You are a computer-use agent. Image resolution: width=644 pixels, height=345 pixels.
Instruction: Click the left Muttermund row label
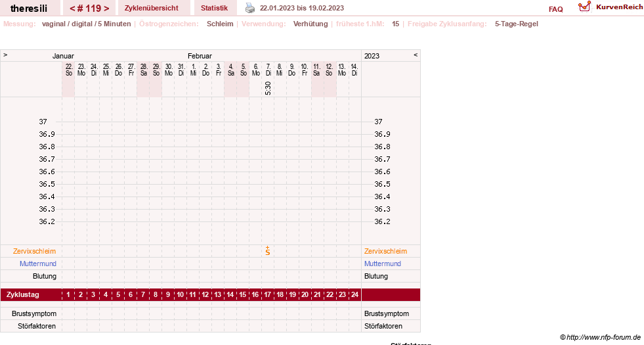click(38, 264)
